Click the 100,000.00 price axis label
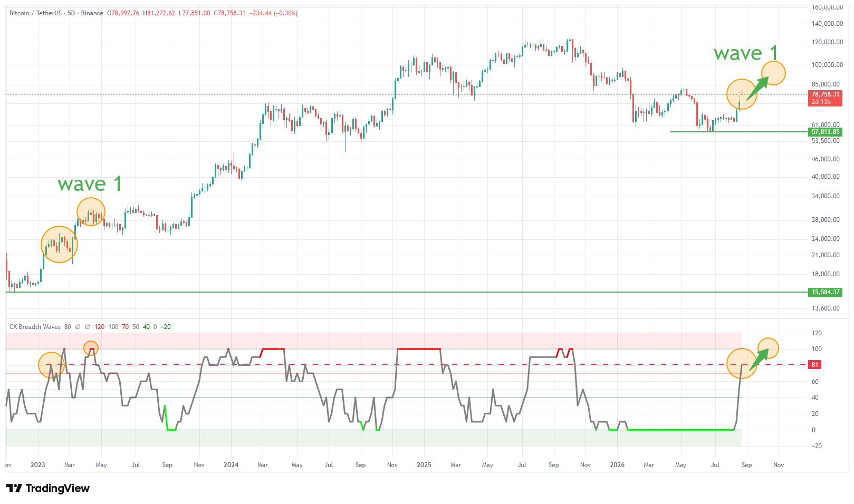 [x=827, y=65]
